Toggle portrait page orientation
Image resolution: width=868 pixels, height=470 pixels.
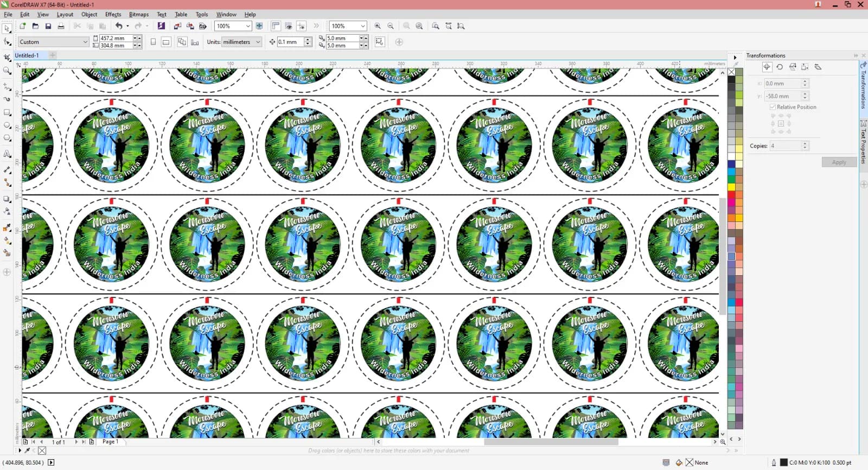click(x=154, y=42)
